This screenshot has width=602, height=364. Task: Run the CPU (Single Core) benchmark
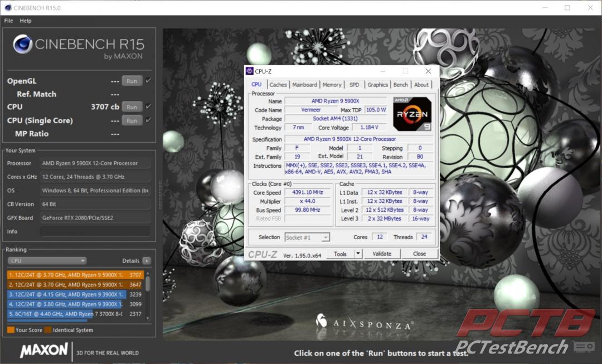(132, 120)
